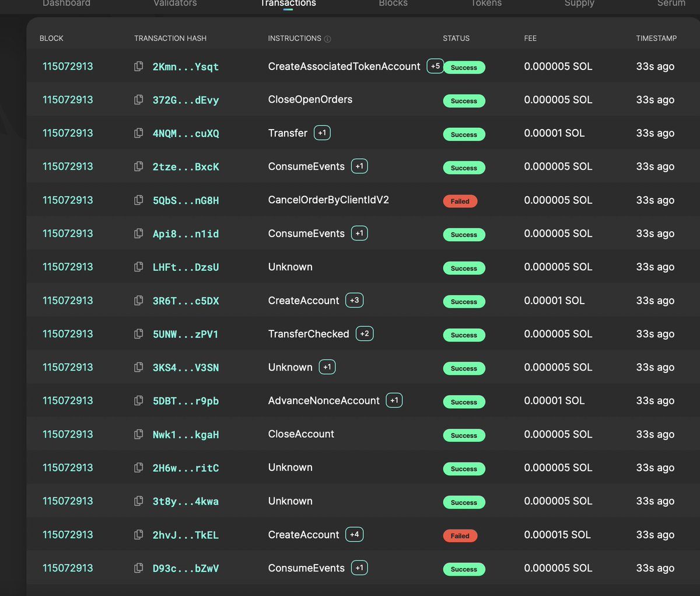Open the Serum tab
The width and height of the screenshot is (700, 596).
coord(671,4)
